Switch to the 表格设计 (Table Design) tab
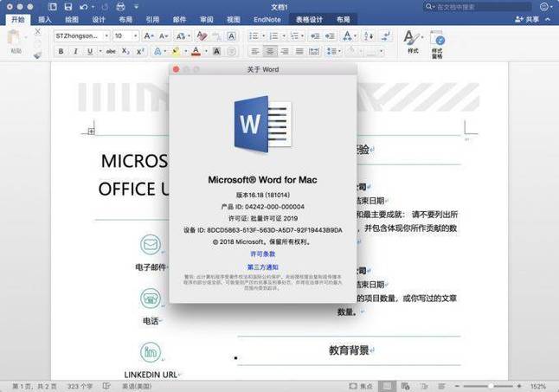Image resolution: width=559 pixels, height=392 pixels. pyautogui.click(x=309, y=20)
